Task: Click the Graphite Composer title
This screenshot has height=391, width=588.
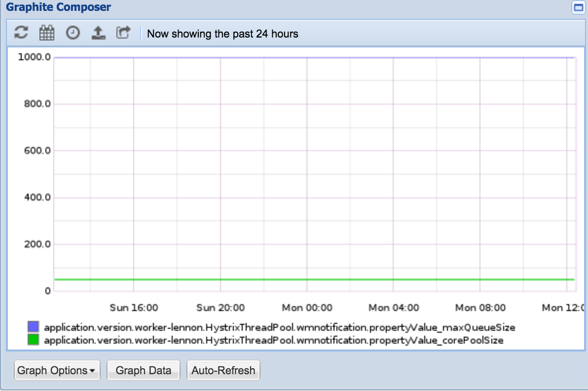Action: tap(59, 7)
